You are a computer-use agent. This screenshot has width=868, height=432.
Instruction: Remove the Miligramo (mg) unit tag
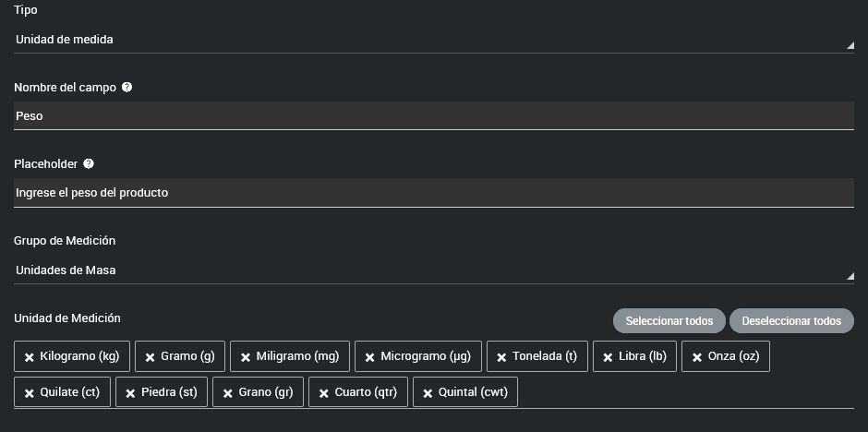coord(246,357)
